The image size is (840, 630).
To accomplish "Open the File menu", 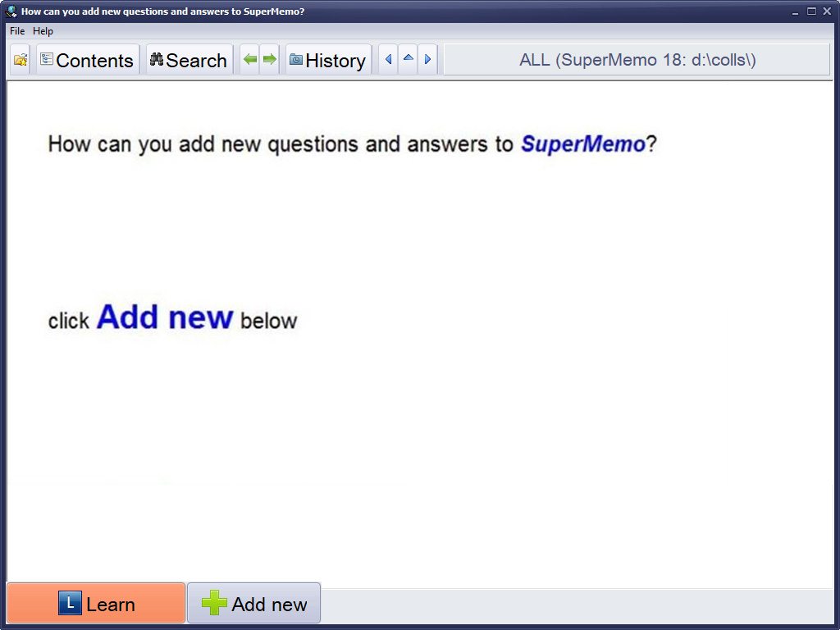I will (17, 31).
